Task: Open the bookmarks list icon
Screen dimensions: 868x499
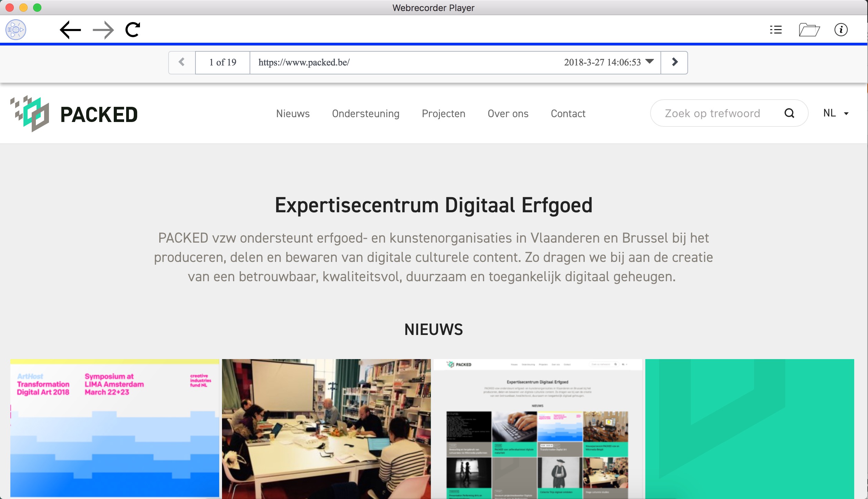Action: pos(776,30)
